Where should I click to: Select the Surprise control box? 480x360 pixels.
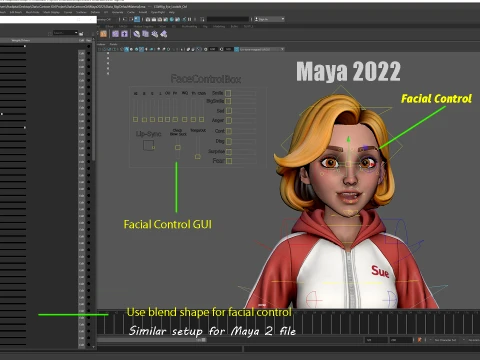229,152
